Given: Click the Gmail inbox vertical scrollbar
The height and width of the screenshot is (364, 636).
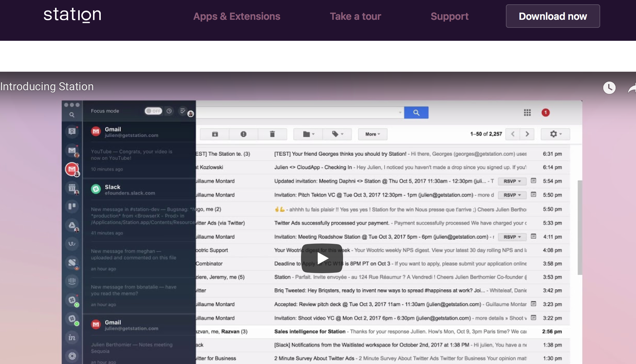Looking at the screenshot, I should click(x=580, y=228).
